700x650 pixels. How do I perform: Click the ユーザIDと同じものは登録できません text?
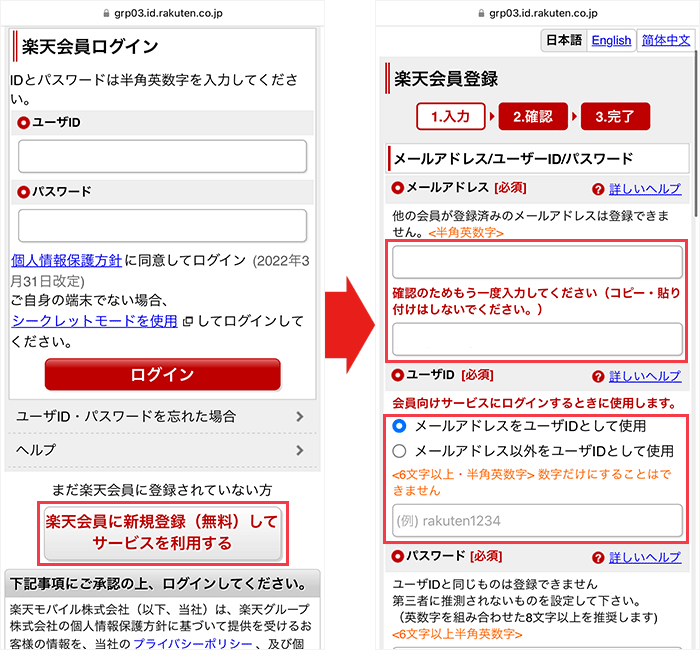click(x=495, y=584)
